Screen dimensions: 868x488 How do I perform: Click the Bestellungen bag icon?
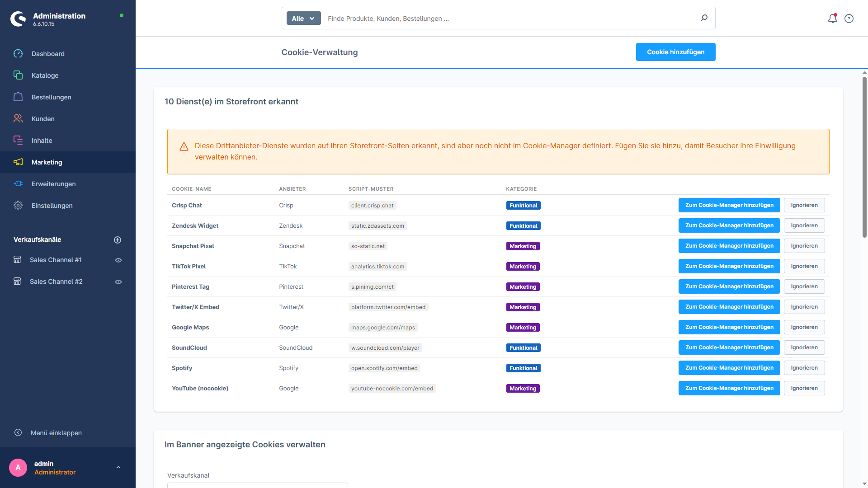pos(18,97)
